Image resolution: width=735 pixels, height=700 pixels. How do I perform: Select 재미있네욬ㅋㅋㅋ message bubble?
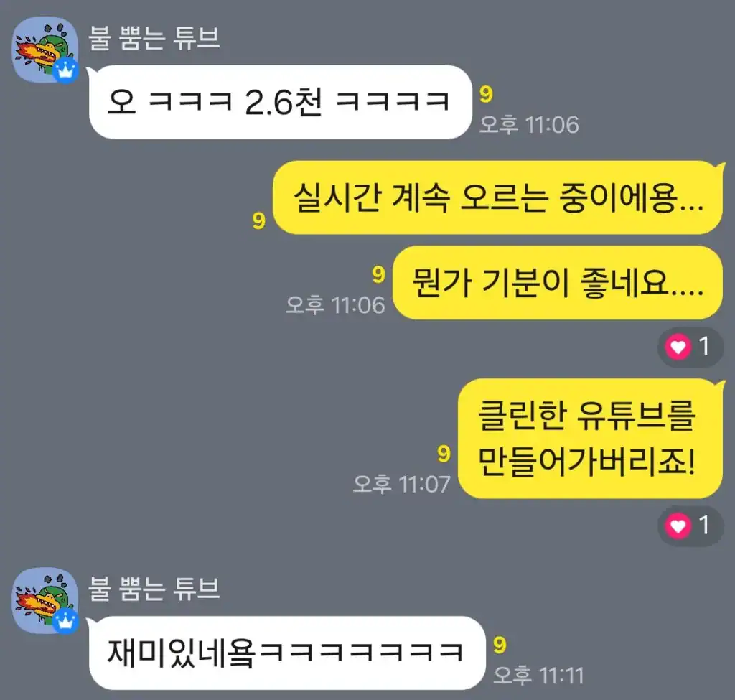287,653
